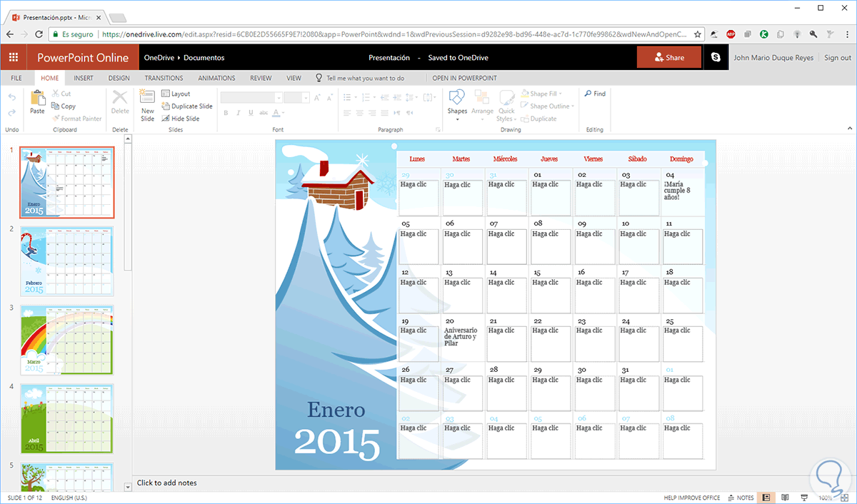
Task: Click the Adblock Plus extension icon
Action: 731,34
